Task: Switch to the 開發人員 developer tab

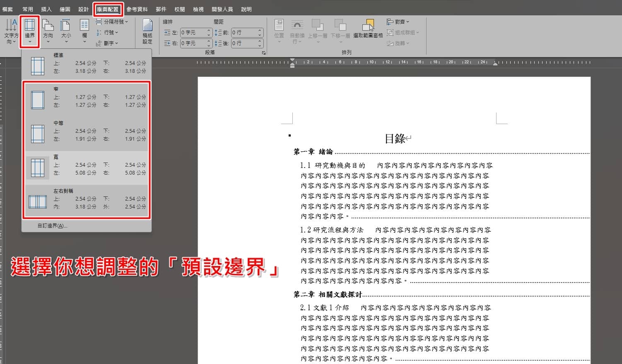Action: point(222,9)
